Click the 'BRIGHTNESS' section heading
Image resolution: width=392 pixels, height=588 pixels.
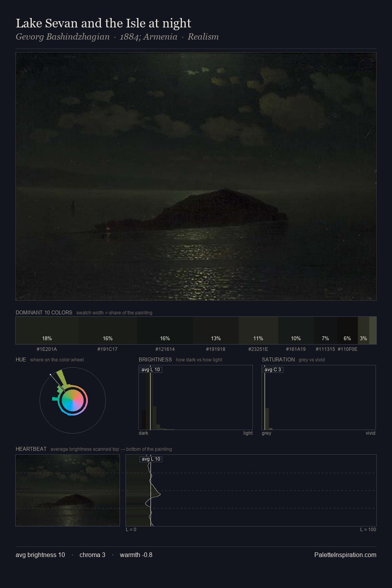[155, 359]
